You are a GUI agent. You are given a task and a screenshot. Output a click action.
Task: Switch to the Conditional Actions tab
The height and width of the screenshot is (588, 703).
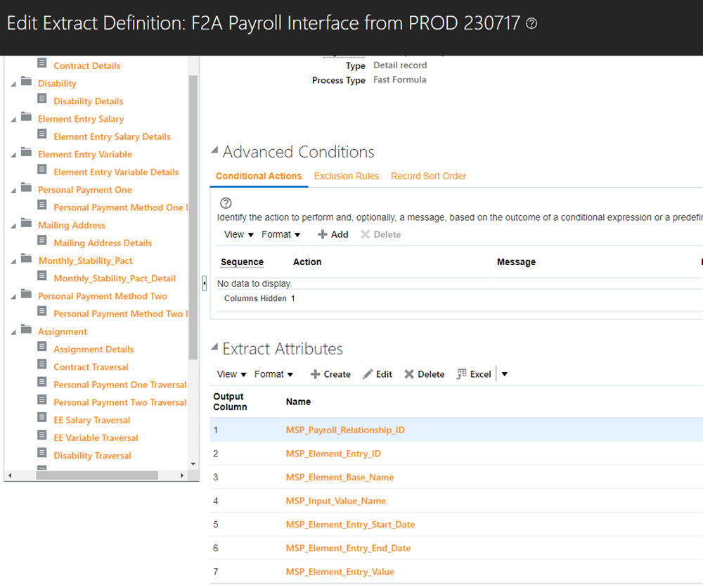[x=259, y=177]
